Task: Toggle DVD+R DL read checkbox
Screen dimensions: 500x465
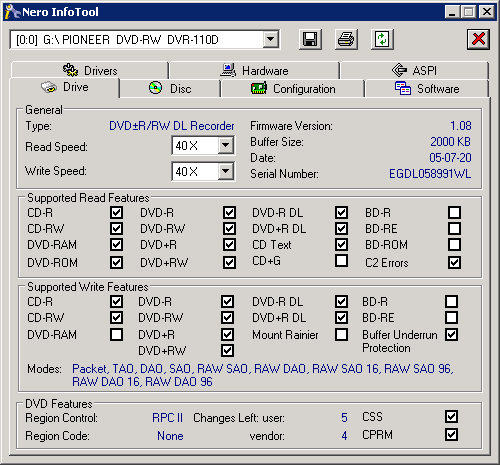Action: point(341,228)
